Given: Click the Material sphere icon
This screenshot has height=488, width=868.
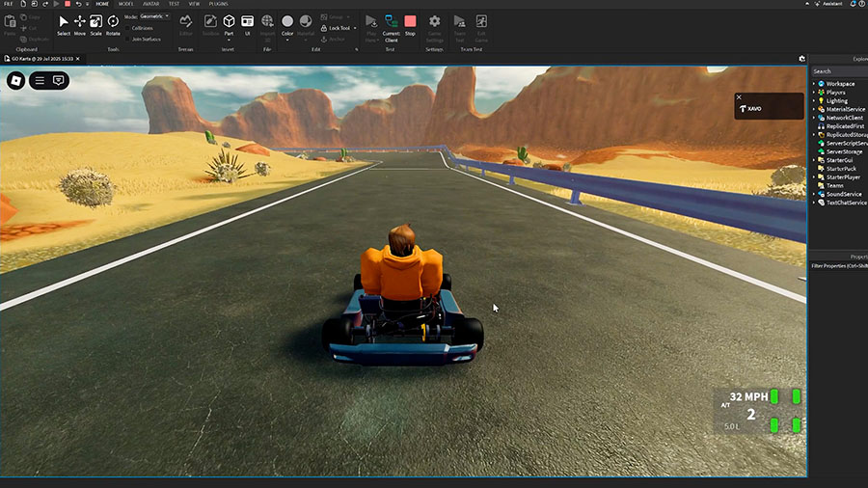Looking at the screenshot, I should 306,21.
